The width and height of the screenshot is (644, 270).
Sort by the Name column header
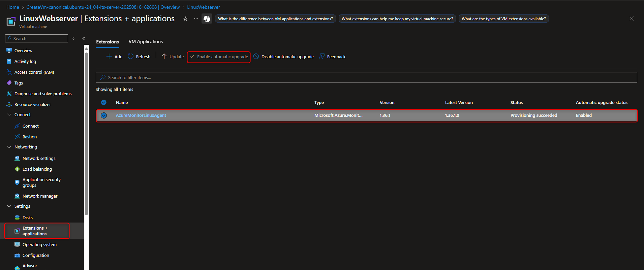click(122, 102)
